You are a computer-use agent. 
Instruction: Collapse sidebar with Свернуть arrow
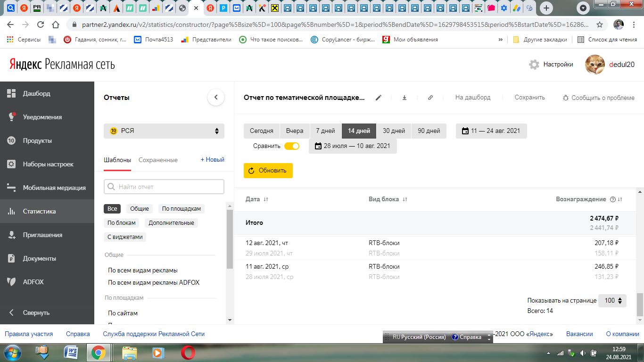[12, 313]
